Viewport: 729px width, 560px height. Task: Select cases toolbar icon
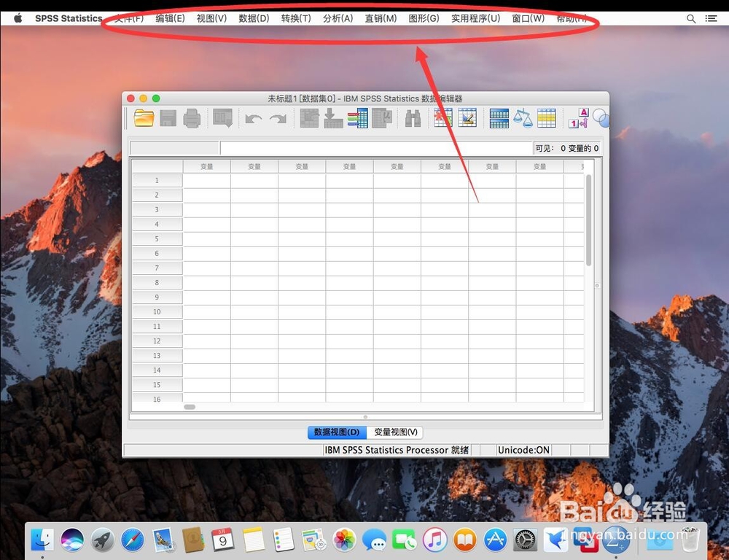point(547,118)
